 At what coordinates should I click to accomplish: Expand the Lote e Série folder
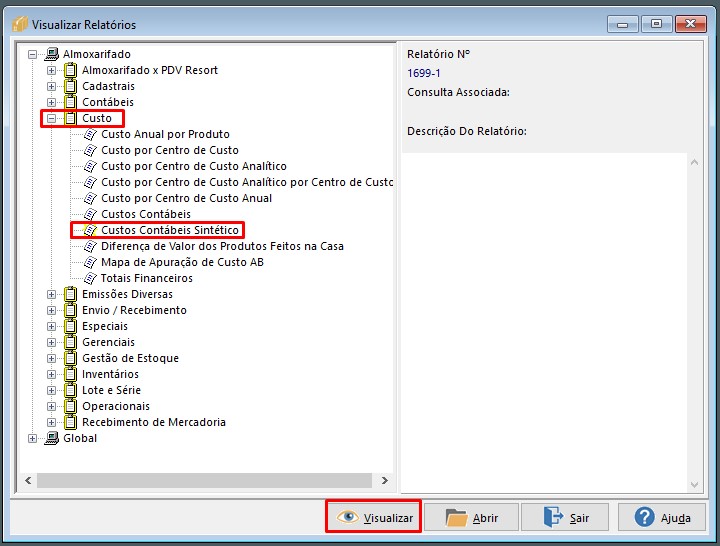[x=51, y=390]
